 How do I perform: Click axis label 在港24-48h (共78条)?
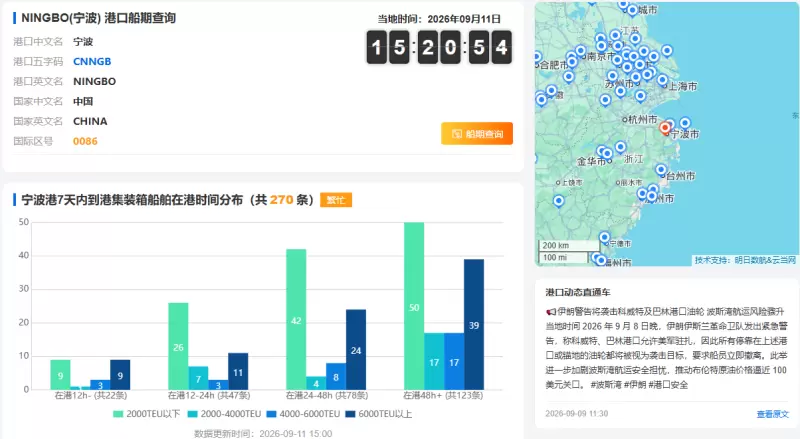(x=327, y=395)
